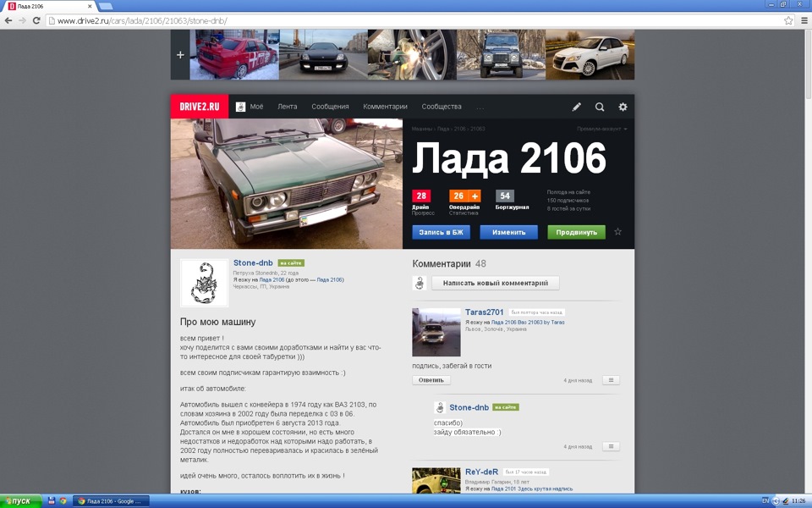The height and width of the screenshot is (508, 812).
Task: Open the ReY-deR profile link
Action: (x=481, y=472)
